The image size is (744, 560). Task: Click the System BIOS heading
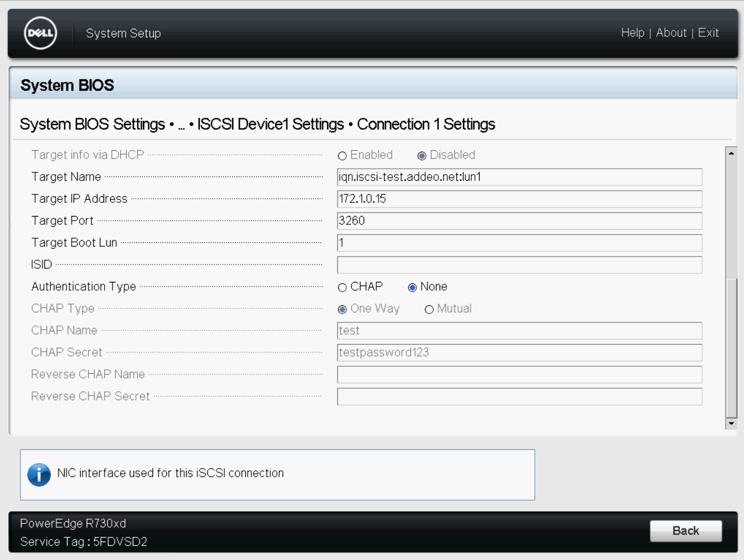pos(67,86)
